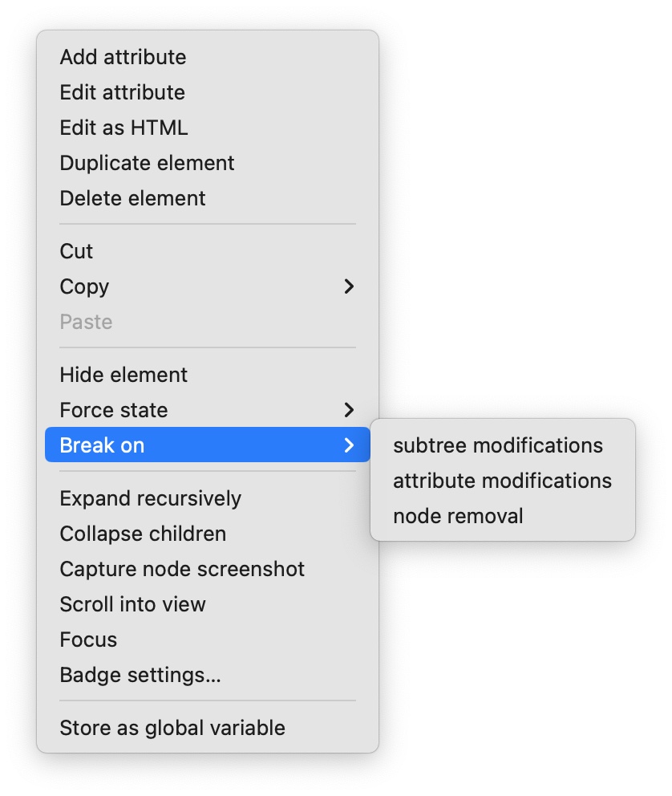Choose Cut from context menu
This screenshot has height=796, width=672.
(76, 251)
